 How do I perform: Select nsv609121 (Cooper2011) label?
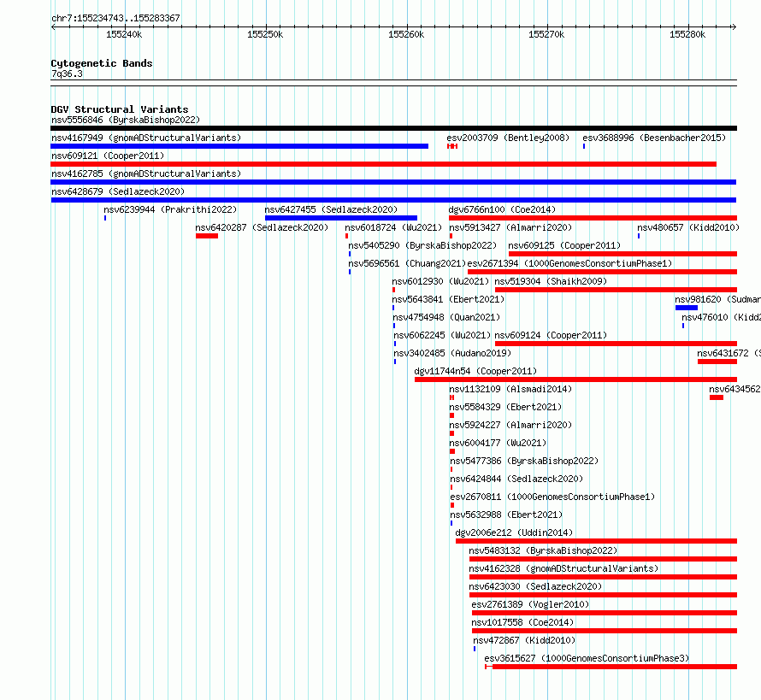coord(108,156)
